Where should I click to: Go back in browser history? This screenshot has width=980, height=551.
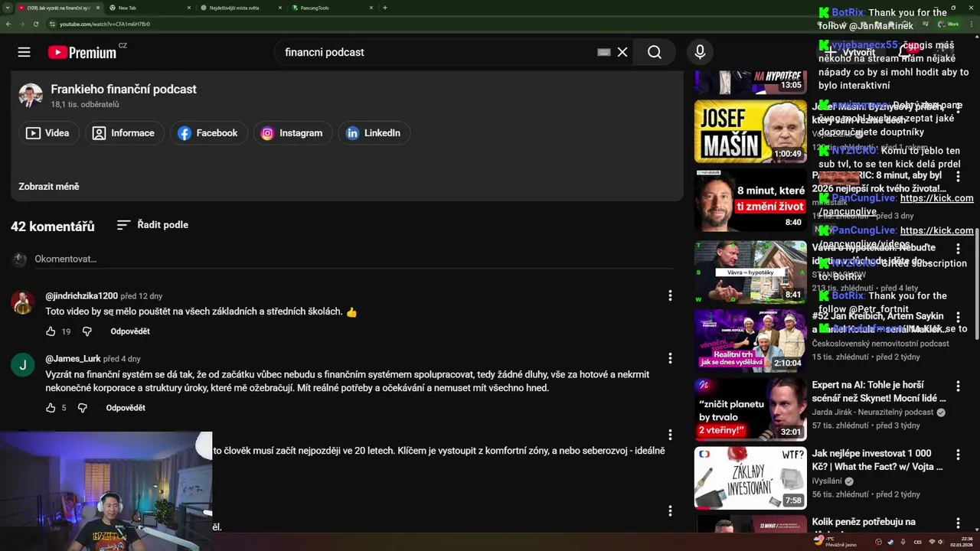[8, 24]
